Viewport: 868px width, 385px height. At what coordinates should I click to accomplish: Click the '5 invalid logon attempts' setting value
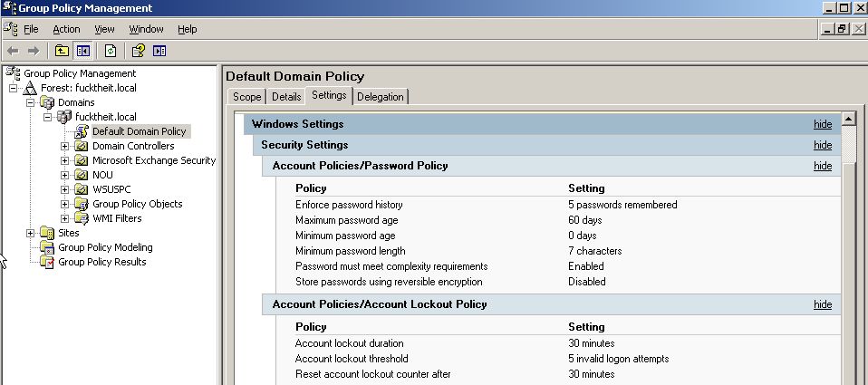pyautogui.click(x=618, y=359)
